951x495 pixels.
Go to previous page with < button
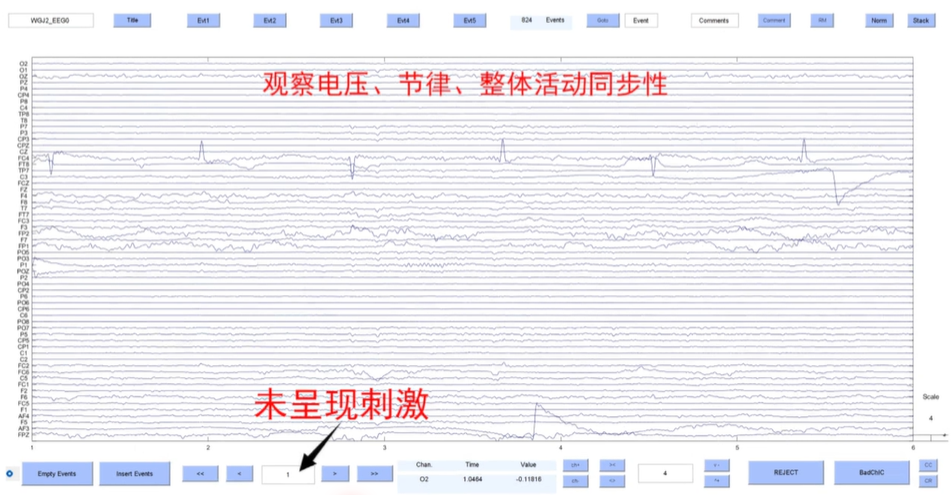click(239, 473)
